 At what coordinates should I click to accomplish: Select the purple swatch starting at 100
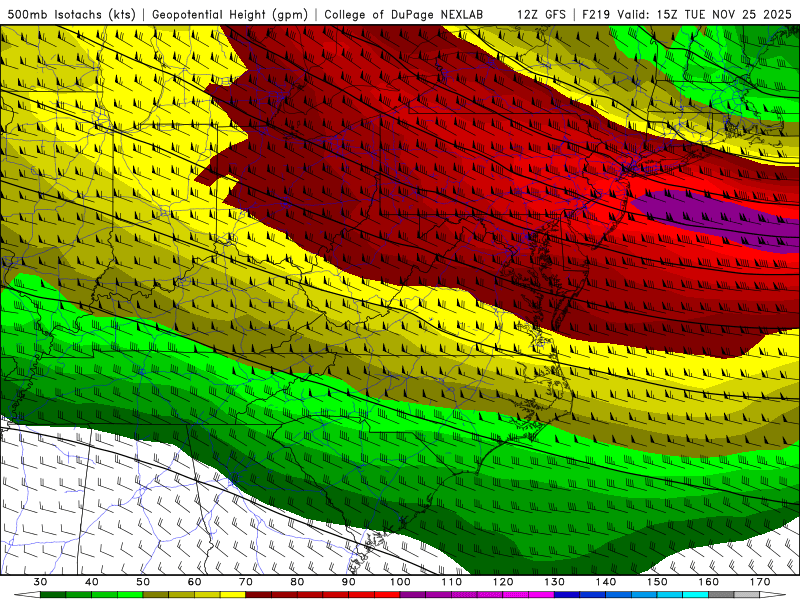pyautogui.click(x=413, y=595)
